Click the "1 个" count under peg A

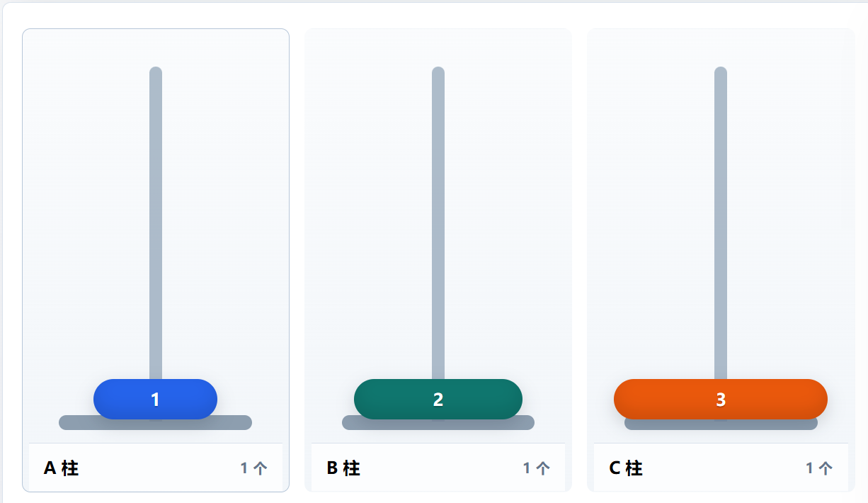click(253, 468)
